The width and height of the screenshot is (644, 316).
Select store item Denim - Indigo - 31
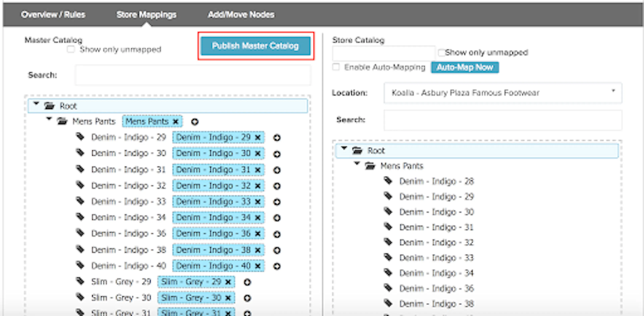click(437, 227)
